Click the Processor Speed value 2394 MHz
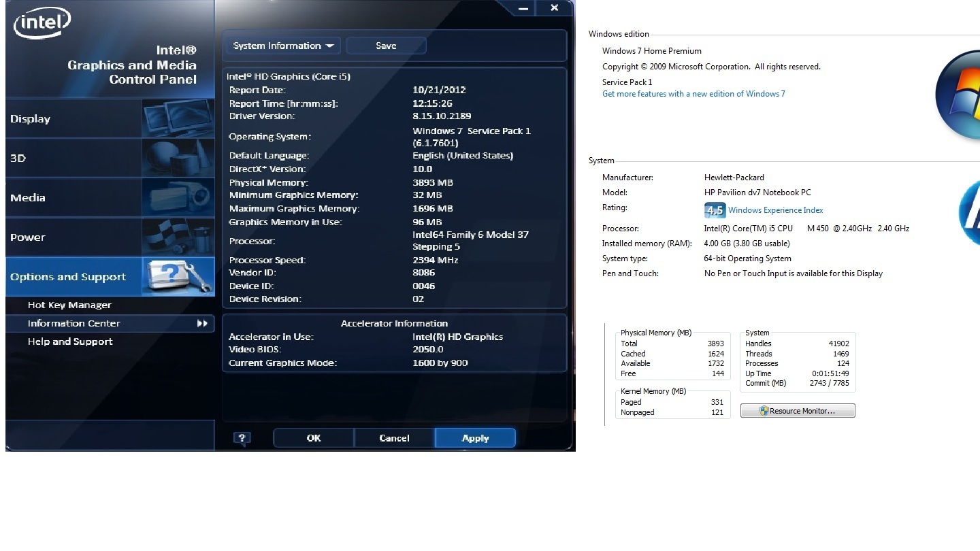 point(436,260)
